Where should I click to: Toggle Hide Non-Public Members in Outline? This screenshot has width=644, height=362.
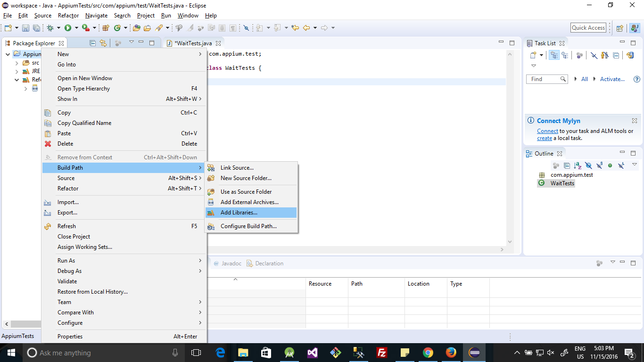pos(610,165)
